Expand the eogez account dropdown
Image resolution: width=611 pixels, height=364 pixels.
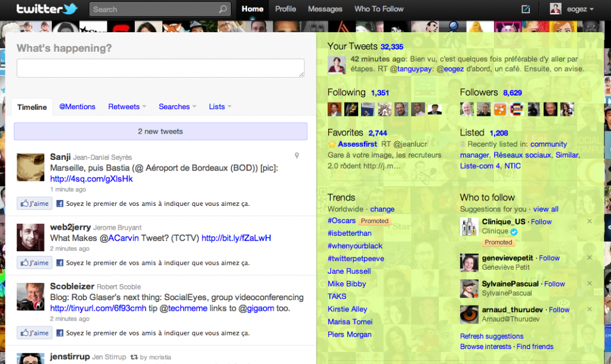(591, 9)
